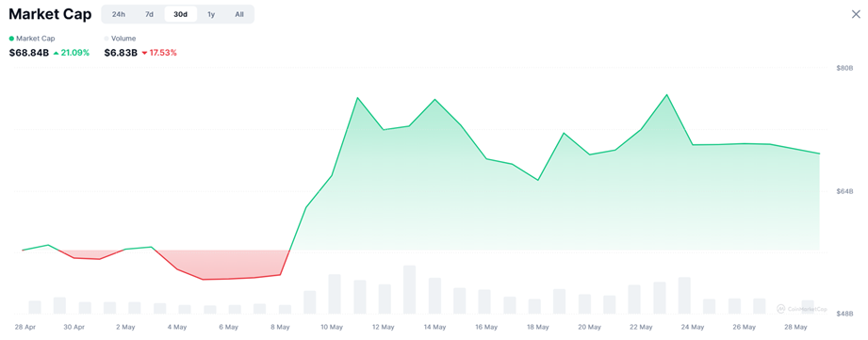
Task: Click the 28 Apr date axis label
Action: pos(25,327)
